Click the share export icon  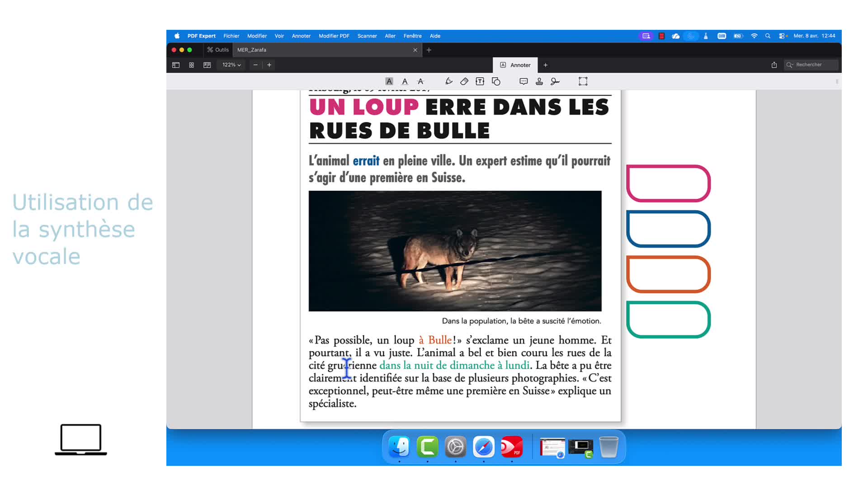pyautogui.click(x=774, y=65)
